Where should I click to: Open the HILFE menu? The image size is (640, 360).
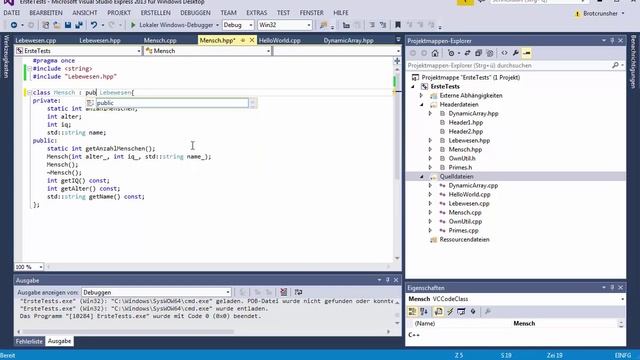click(340, 13)
